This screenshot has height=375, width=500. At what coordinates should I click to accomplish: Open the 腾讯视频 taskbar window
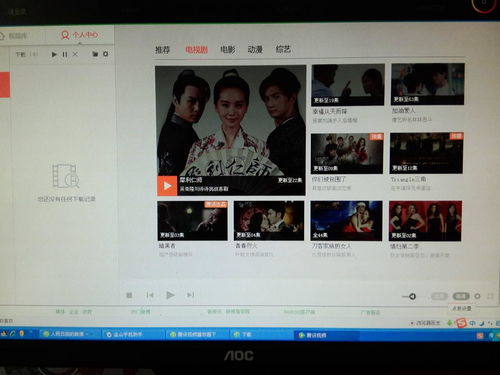point(327,335)
